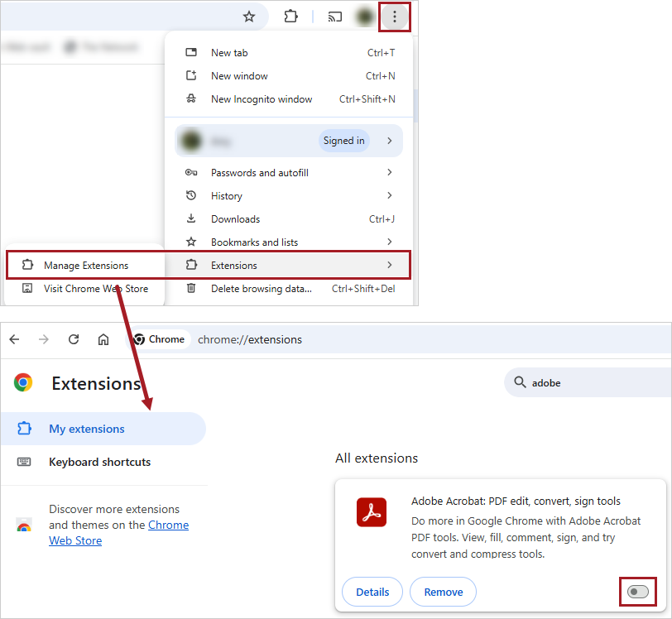
Task: Reload the page using the refresh icon
Action: tap(74, 339)
